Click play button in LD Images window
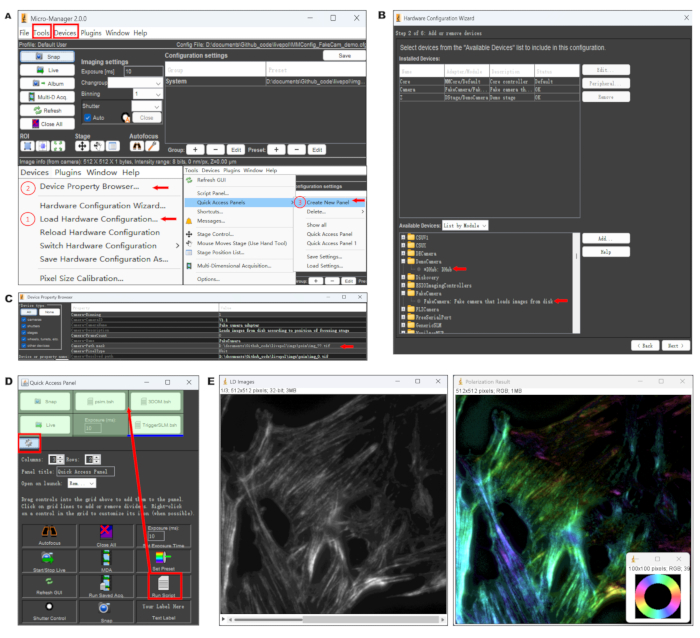This screenshot has height=638, width=700. point(223,619)
